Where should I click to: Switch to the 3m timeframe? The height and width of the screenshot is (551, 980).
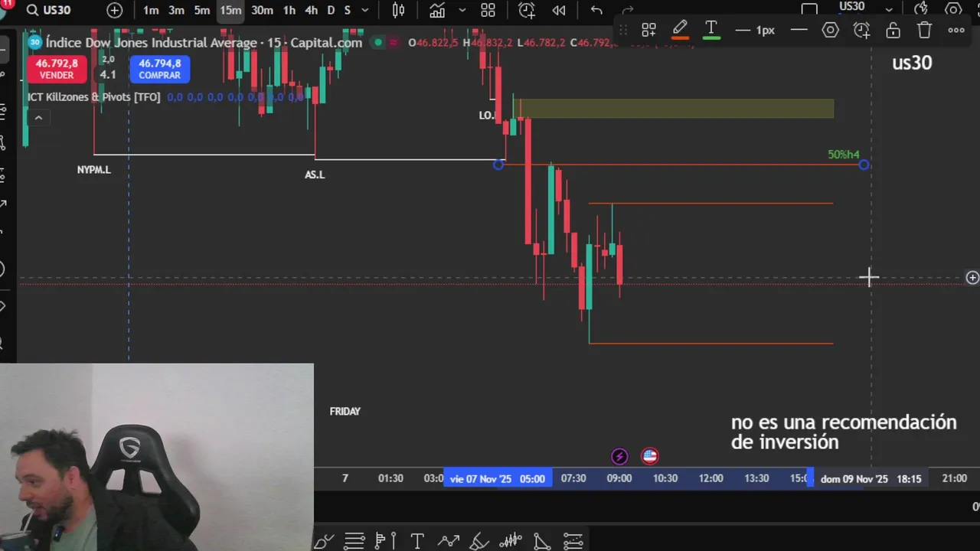point(176,10)
